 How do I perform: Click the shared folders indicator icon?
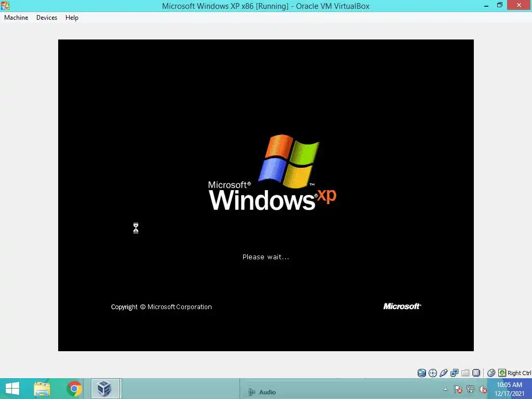[x=465, y=373]
